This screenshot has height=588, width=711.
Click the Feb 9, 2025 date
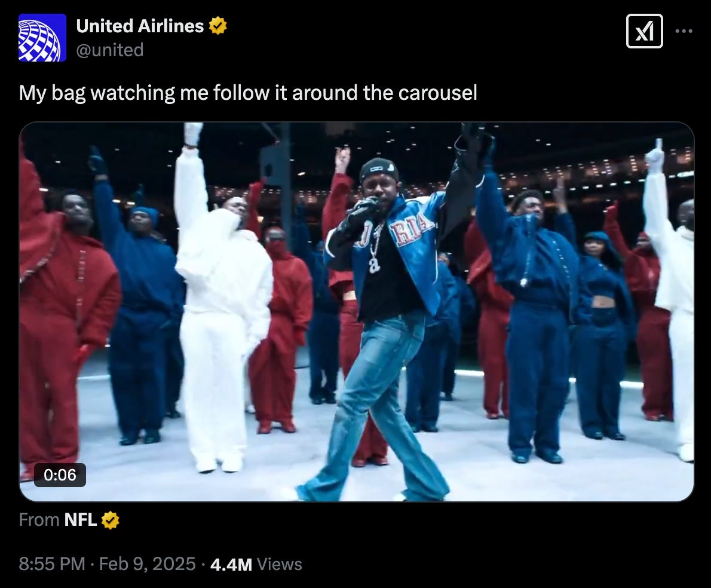click(x=148, y=564)
